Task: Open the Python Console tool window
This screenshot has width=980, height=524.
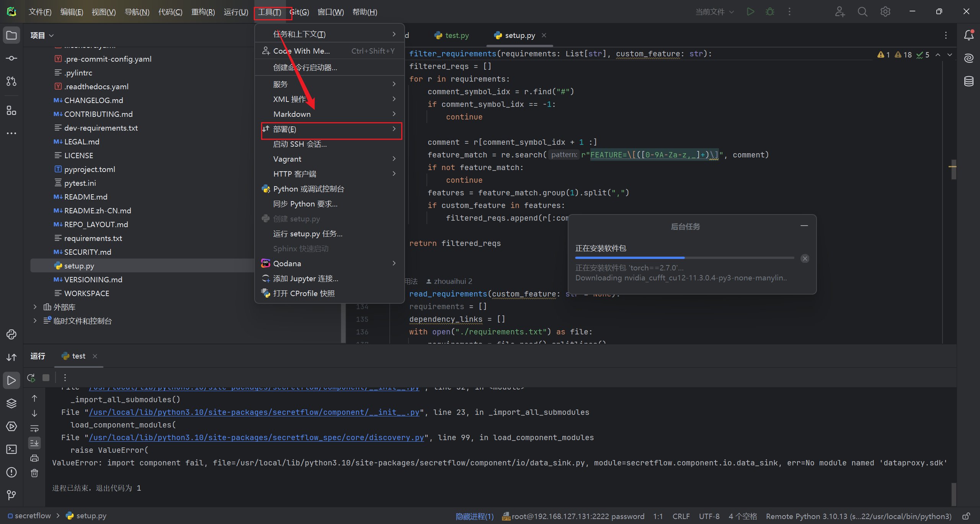Action: [11, 334]
